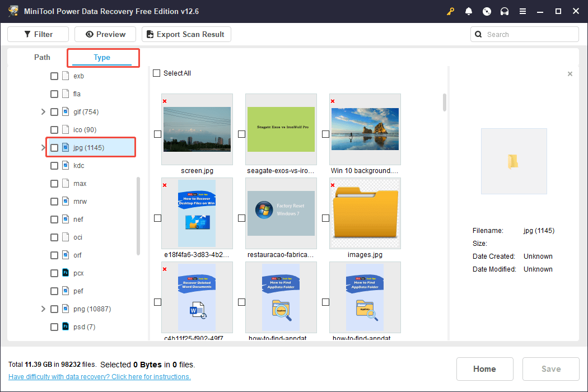Open the Preview tool

(105, 34)
